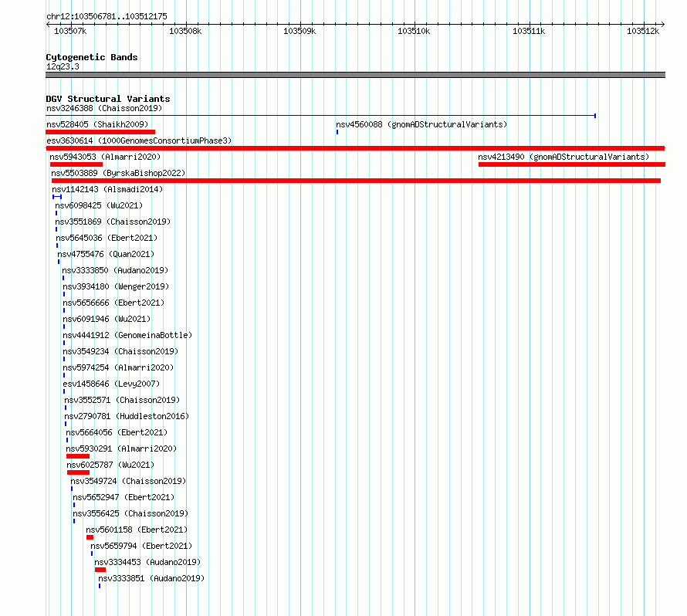Select the red bar under nsv3334453
This screenshot has width=687, height=616.
pyautogui.click(x=100, y=570)
